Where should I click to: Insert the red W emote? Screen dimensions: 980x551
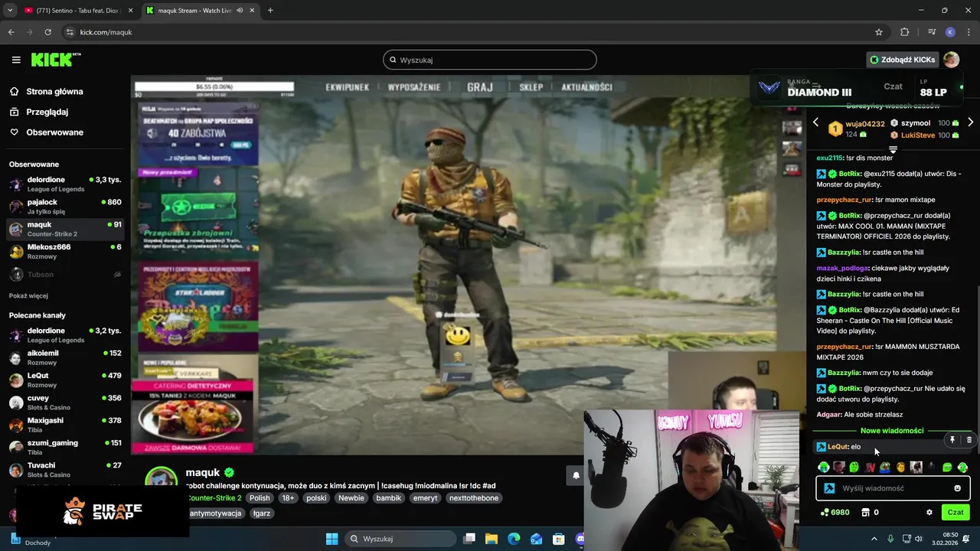pos(870,467)
